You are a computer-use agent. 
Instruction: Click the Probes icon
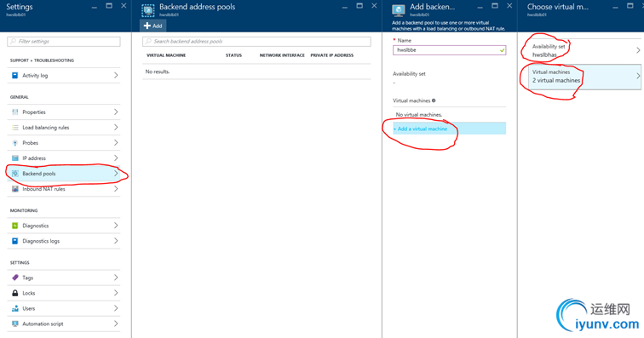click(14, 143)
